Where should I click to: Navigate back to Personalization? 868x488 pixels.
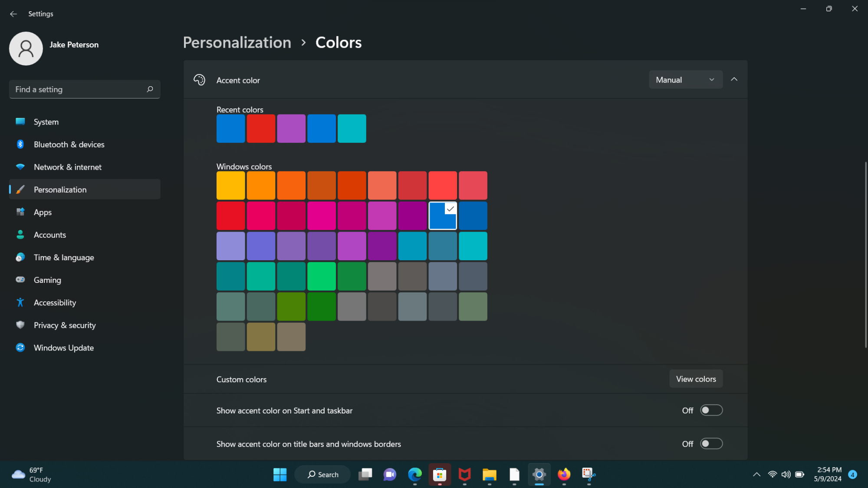[237, 43]
